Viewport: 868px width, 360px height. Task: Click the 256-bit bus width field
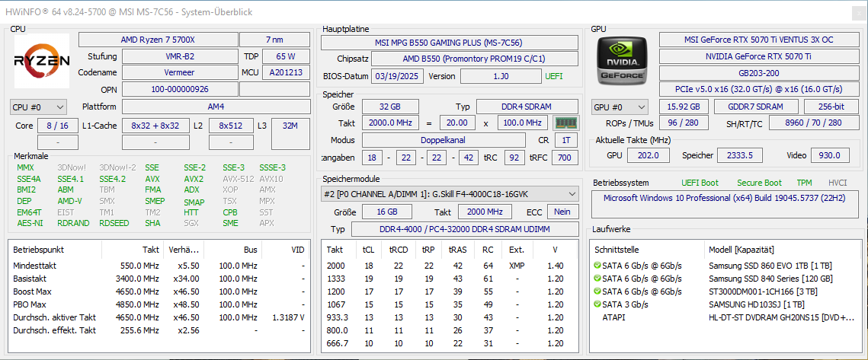(x=831, y=107)
